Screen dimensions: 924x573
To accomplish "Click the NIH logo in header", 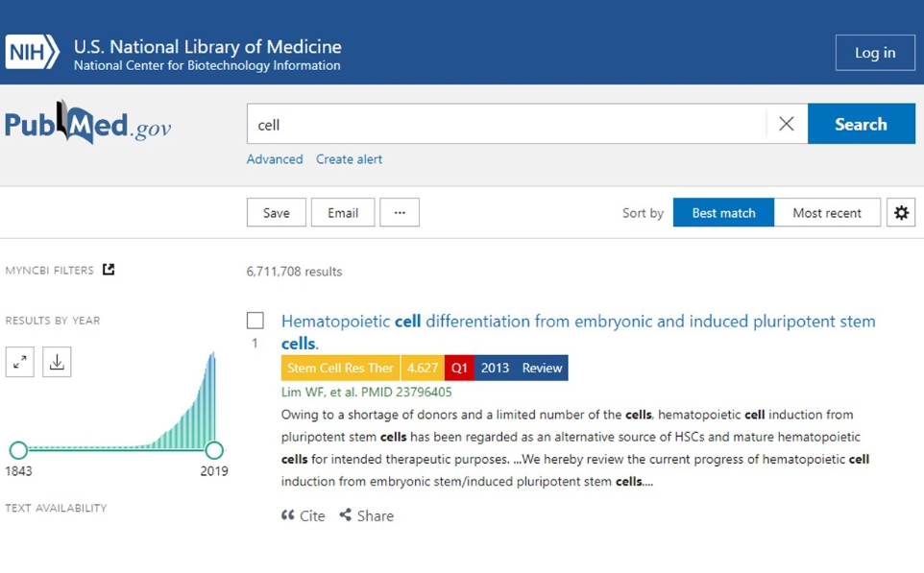I will 33,53.
